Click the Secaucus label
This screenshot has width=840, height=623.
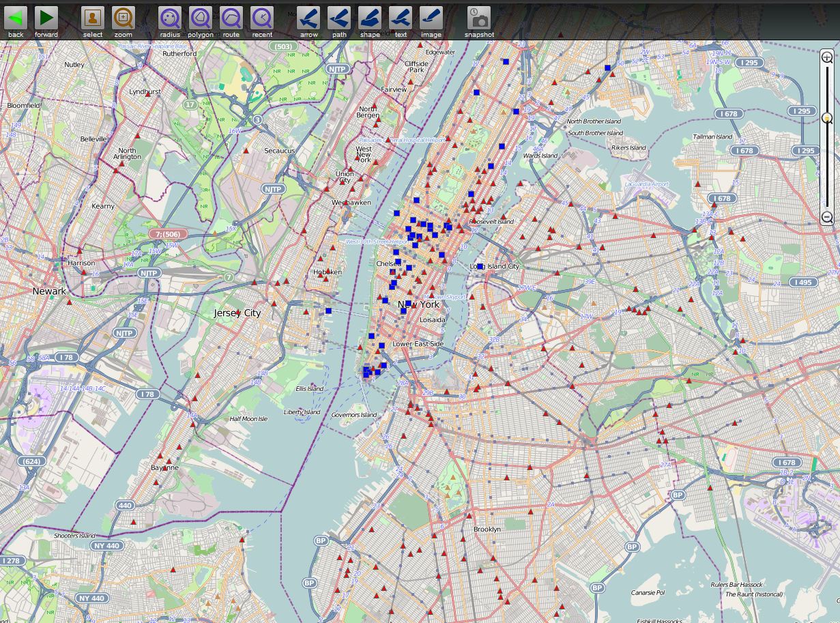click(279, 151)
